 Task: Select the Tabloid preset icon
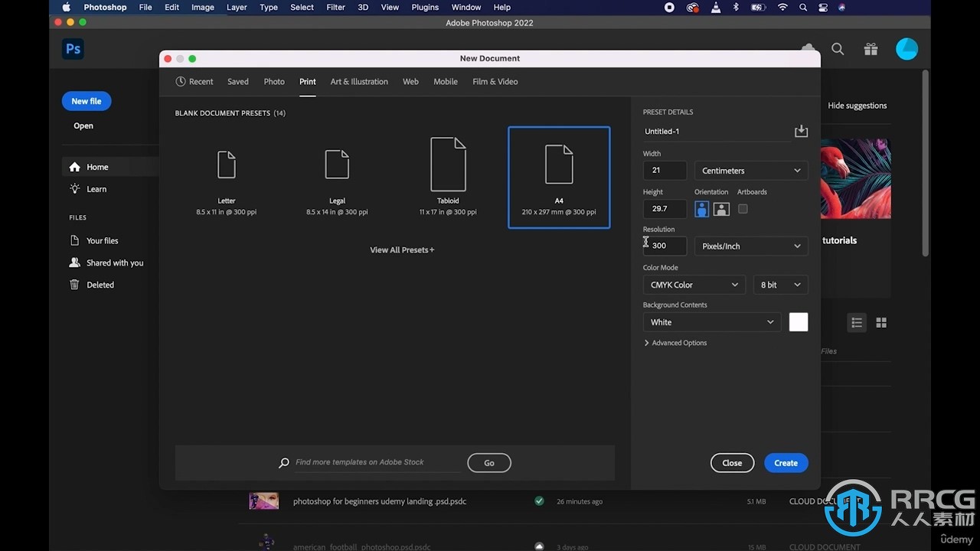[x=448, y=165]
